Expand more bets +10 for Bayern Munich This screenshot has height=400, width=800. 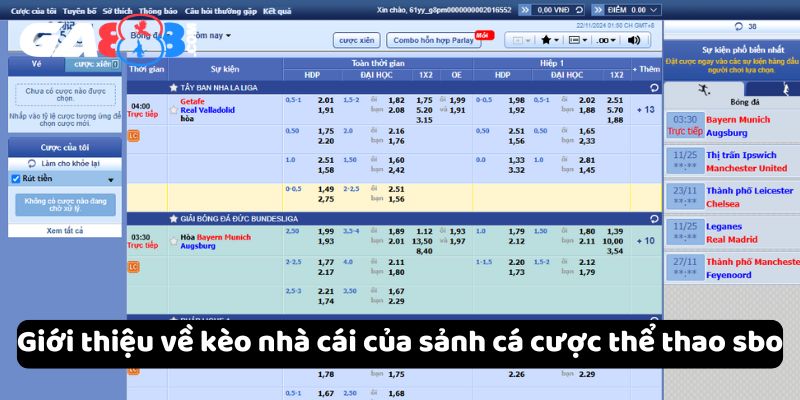coord(645,241)
